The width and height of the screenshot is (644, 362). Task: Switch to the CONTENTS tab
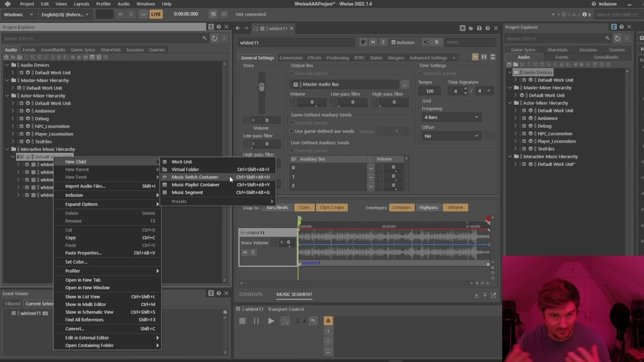point(251,294)
